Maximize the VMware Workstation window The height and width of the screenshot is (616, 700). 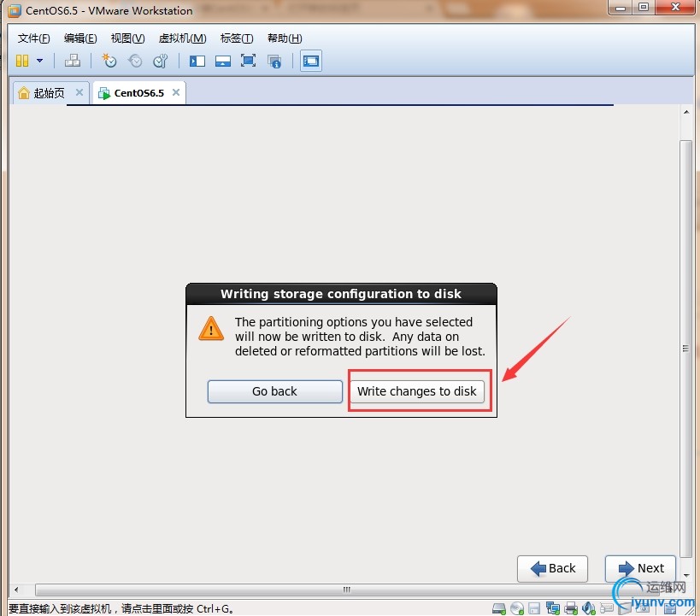tap(644, 7)
